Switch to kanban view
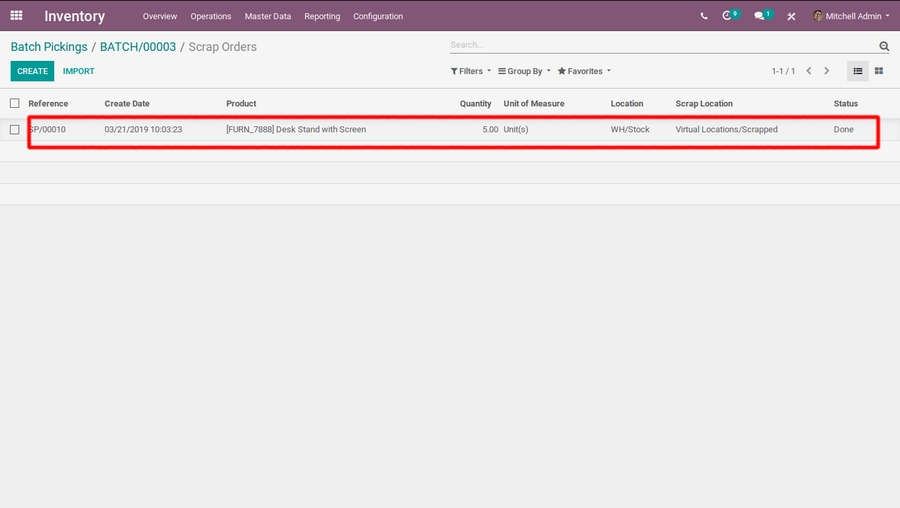Image resolution: width=900 pixels, height=508 pixels. (x=879, y=71)
